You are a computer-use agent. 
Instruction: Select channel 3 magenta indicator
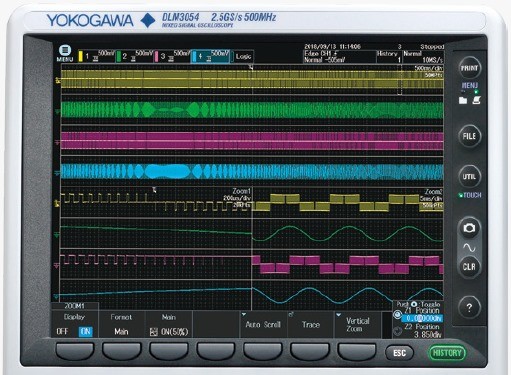(x=156, y=56)
